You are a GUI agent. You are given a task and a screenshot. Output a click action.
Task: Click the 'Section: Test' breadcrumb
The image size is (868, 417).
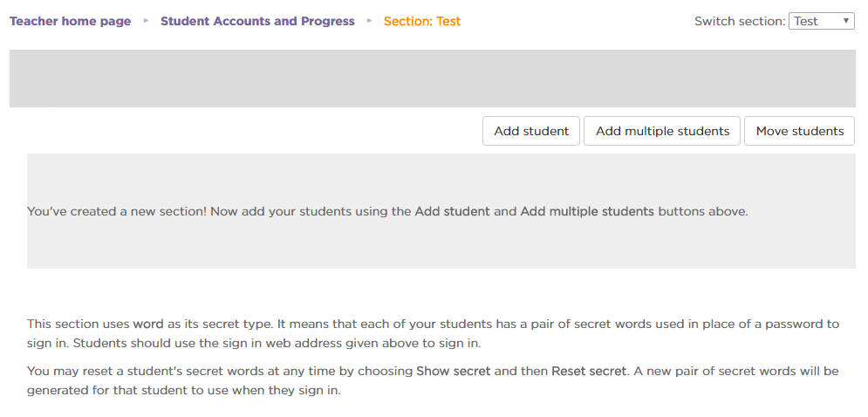[422, 21]
